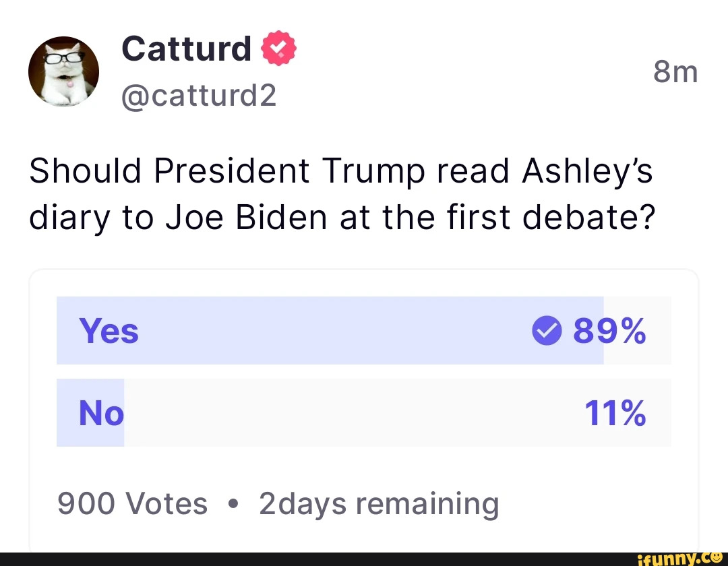Image resolution: width=728 pixels, height=566 pixels.
Task: Select the No poll option
Action: [x=364, y=412]
